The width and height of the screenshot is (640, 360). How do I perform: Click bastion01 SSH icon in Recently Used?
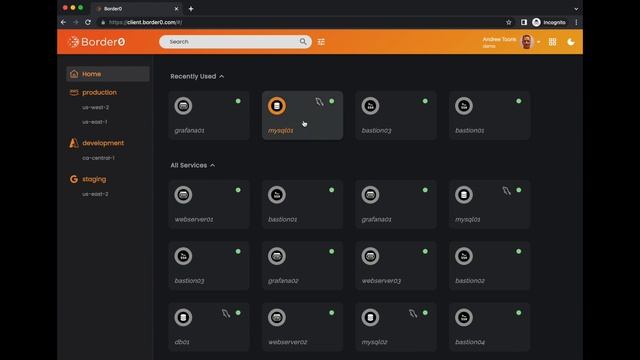(464, 106)
